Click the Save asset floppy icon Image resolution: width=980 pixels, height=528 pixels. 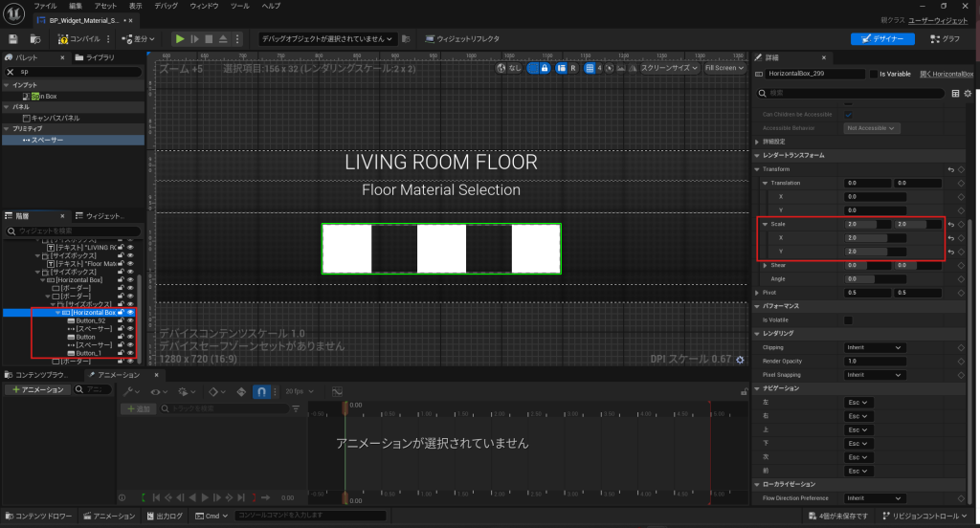point(13,39)
